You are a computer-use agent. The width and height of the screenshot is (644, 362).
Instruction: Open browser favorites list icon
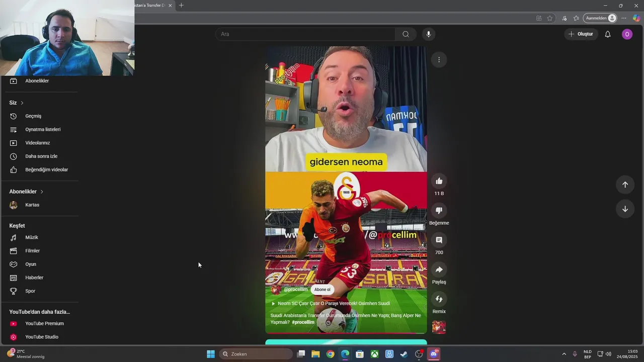pyautogui.click(x=577, y=18)
